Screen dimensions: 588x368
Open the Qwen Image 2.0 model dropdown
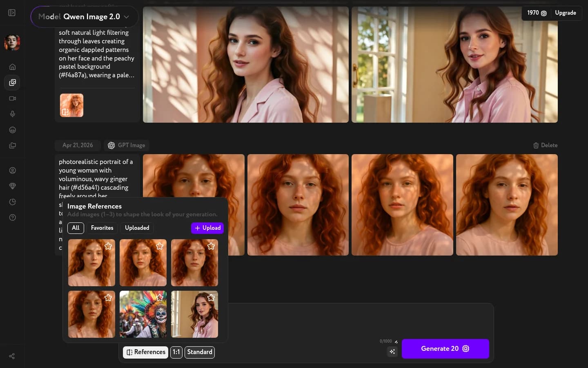85,17
